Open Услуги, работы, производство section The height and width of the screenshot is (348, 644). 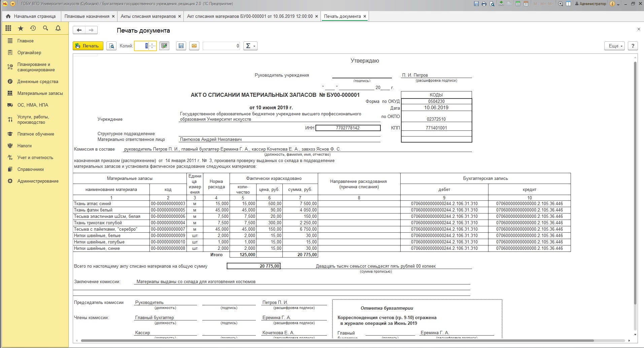pos(35,119)
